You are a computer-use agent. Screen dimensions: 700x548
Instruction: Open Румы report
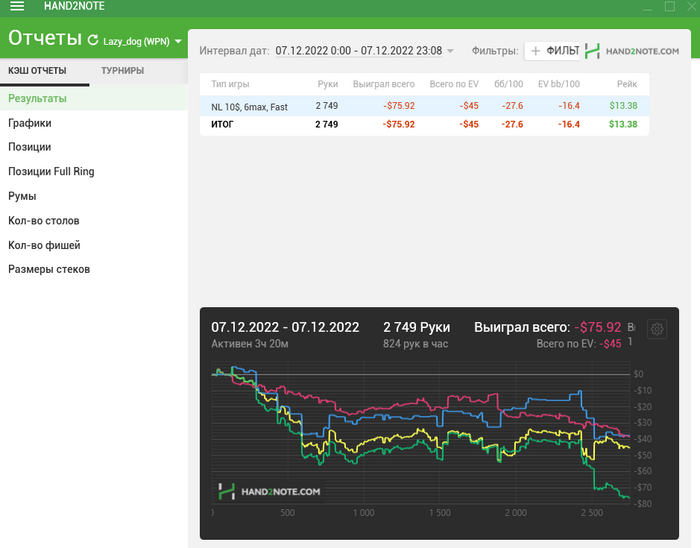pyautogui.click(x=93, y=196)
